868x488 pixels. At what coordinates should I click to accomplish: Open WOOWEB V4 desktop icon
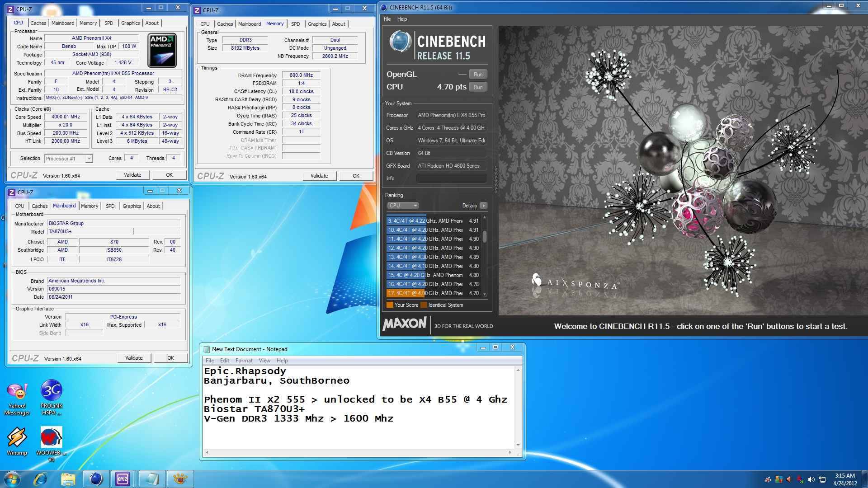point(51,444)
